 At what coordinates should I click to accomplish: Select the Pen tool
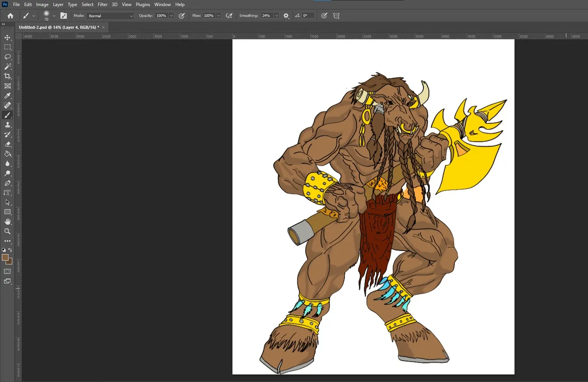[7, 183]
